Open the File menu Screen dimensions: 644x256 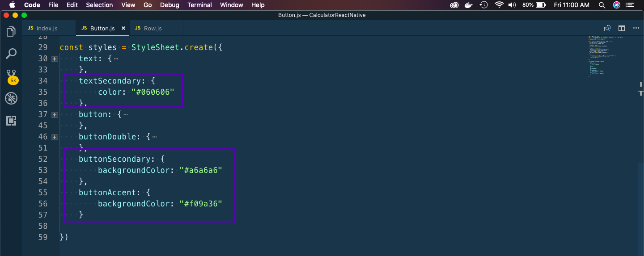coord(53,5)
